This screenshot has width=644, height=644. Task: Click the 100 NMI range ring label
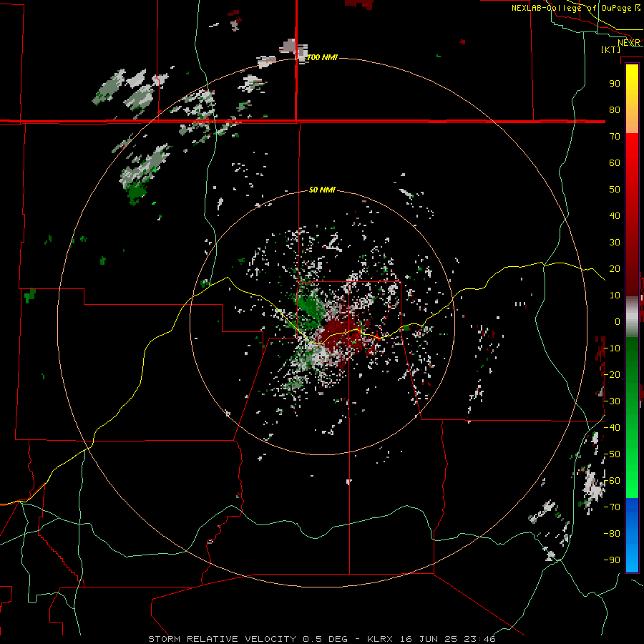(323, 57)
